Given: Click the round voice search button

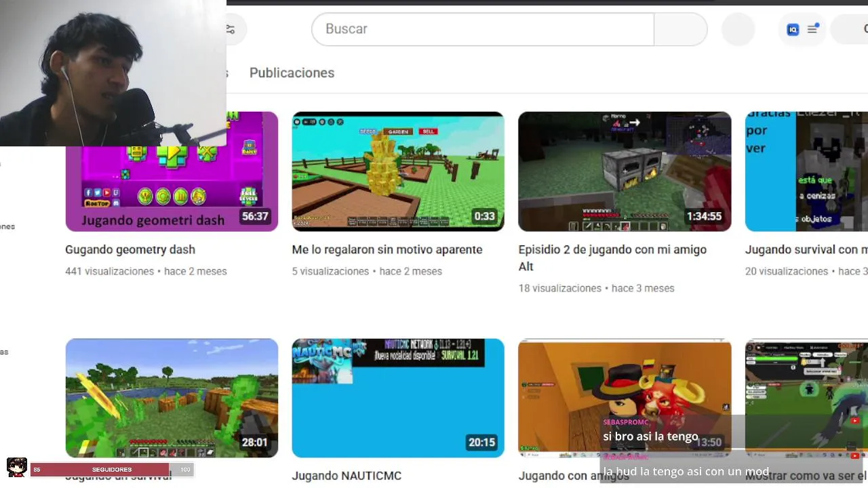Looking at the screenshot, I should [738, 29].
